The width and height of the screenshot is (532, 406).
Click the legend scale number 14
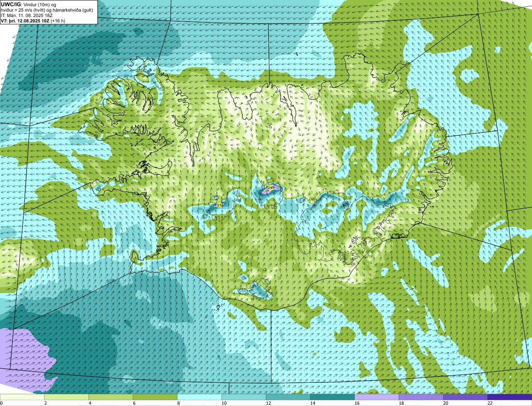coord(313,403)
